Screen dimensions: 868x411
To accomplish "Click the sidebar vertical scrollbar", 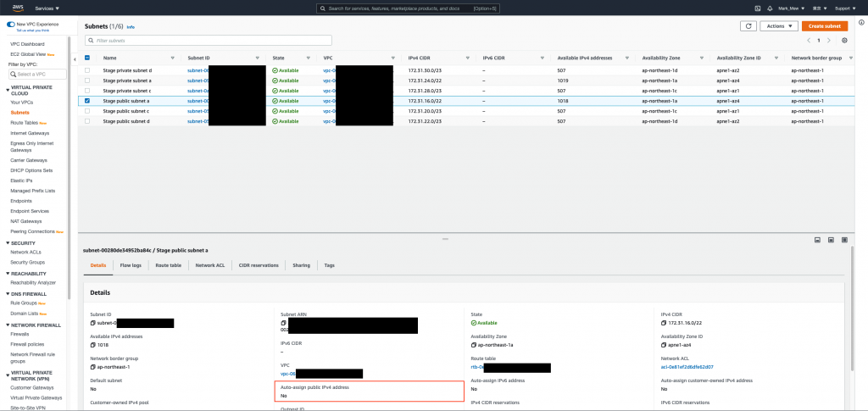I will [x=69, y=166].
